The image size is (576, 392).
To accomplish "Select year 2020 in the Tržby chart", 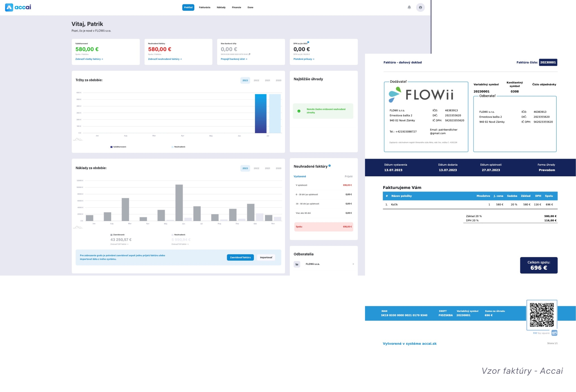I will pyautogui.click(x=278, y=80).
